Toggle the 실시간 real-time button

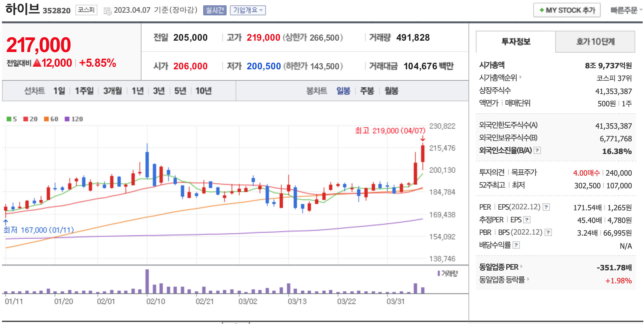[215, 10]
